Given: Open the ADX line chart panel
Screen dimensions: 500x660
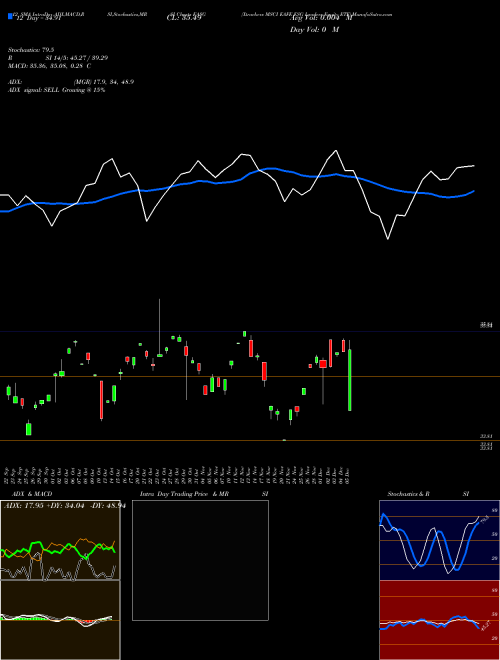Looking at the screenshot, I should pos(60,540).
